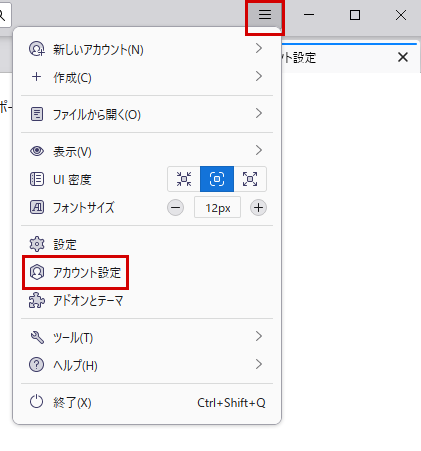This screenshot has width=421, height=451.
Task: Expand the 表示(V) submenu chevron
Action: [x=259, y=150]
